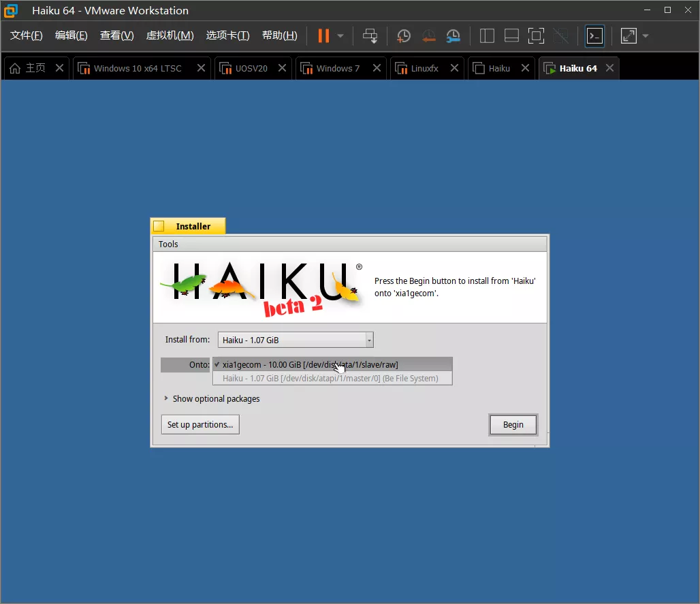
Task: Switch to the UOSV20 tab
Action: coord(251,68)
